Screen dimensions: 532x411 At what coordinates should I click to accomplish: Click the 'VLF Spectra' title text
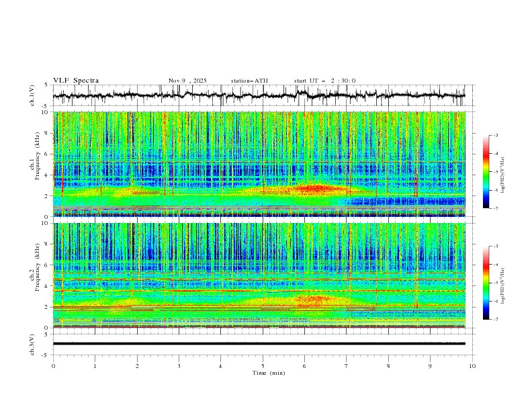pyautogui.click(x=76, y=81)
